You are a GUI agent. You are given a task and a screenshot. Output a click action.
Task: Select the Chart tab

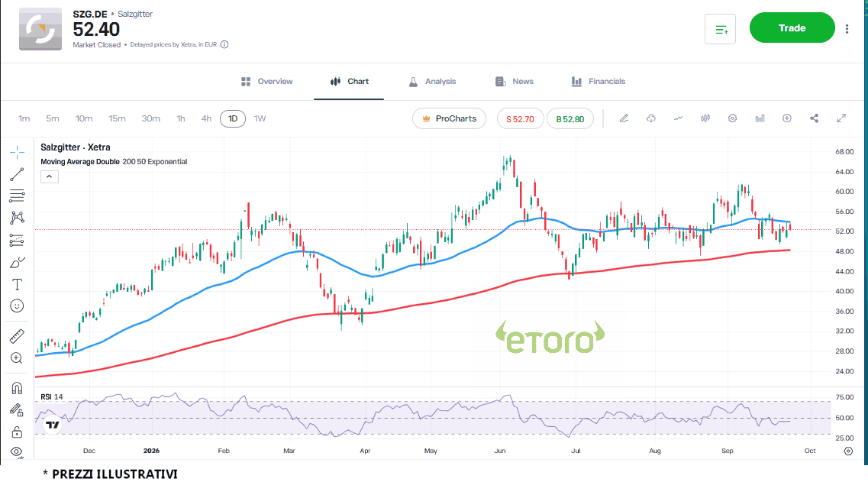(349, 82)
